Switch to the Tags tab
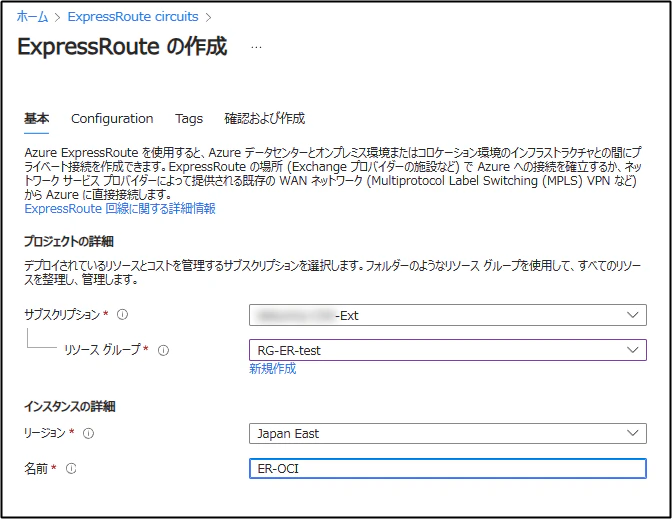The width and height of the screenshot is (672, 519). tap(189, 118)
